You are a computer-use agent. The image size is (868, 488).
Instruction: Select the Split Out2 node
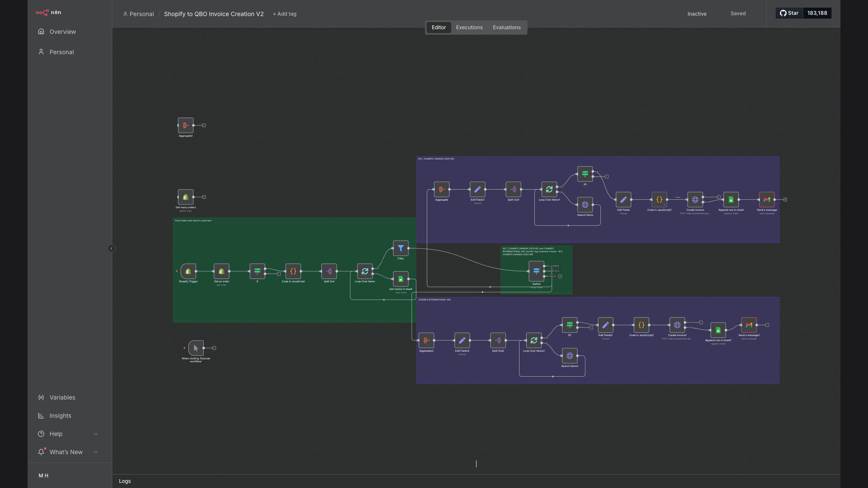click(x=498, y=340)
